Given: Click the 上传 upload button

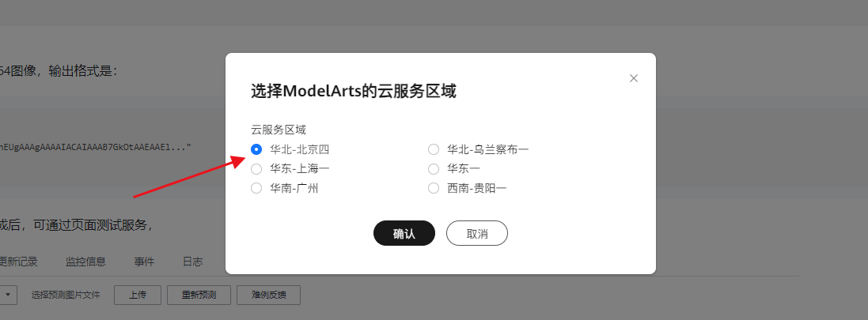Looking at the screenshot, I should point(137,295).
